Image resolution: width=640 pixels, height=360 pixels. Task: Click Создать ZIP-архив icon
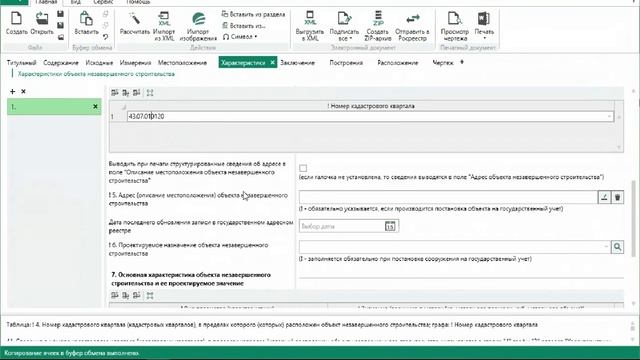coord(377,27)
